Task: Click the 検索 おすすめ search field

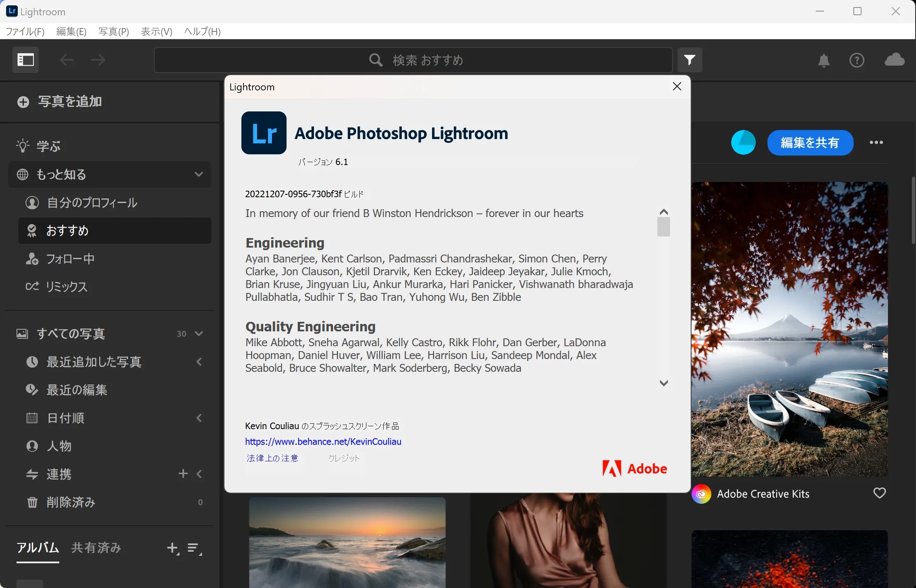Action: [x=413, y=60]
